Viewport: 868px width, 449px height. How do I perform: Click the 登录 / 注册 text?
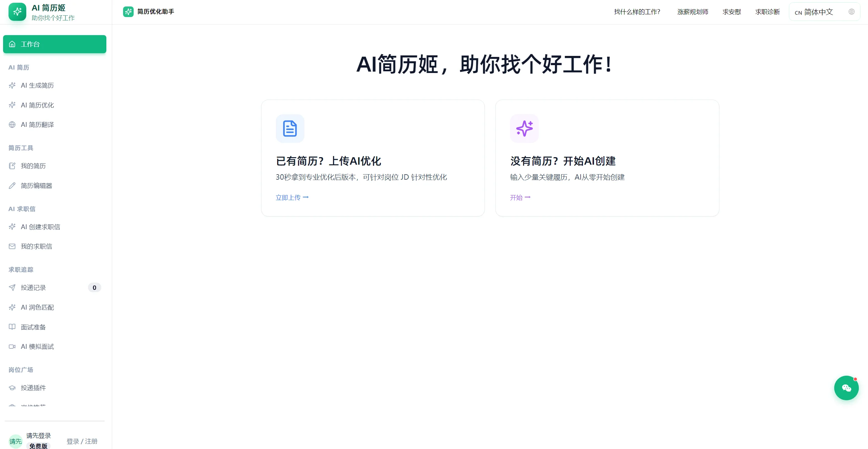[x=82, y=441]
